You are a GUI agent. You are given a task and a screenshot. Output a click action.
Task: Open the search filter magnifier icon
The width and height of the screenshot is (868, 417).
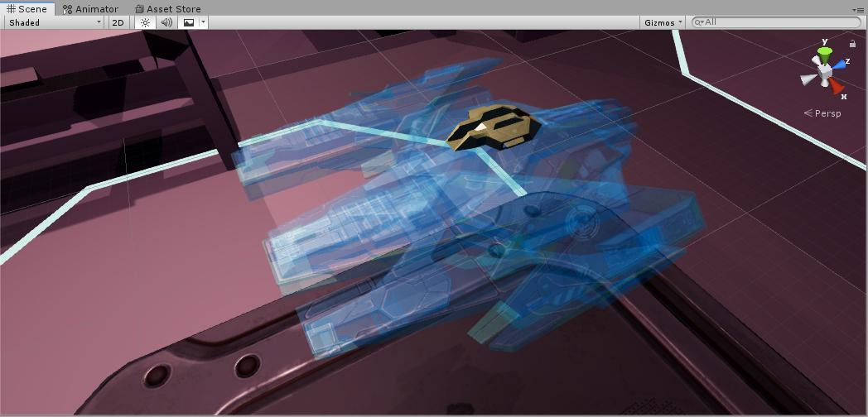click(x=698, y=22)
